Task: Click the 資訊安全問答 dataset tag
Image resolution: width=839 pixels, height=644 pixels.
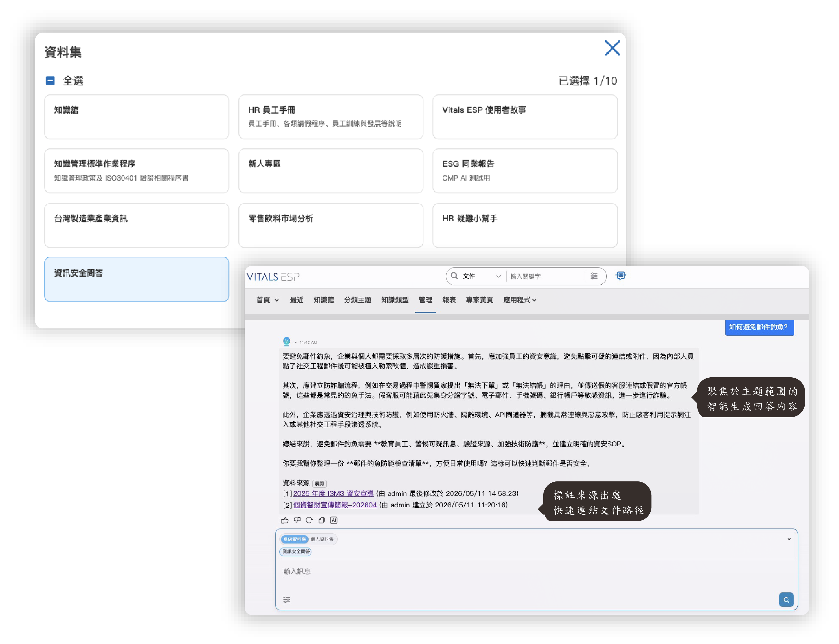Action: 296,552
